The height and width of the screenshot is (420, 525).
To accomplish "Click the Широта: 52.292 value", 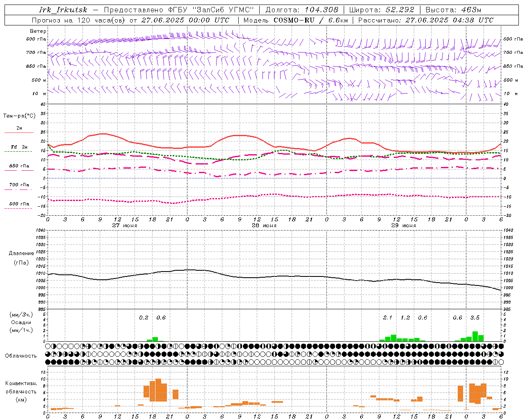I will pos(382,10).
